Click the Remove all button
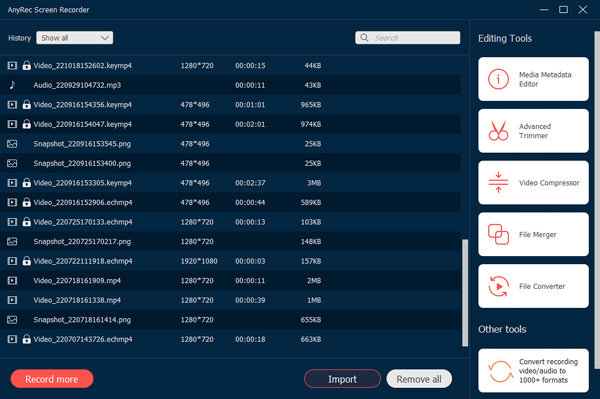Screen dimensions: 600x399 pos(419,379)
